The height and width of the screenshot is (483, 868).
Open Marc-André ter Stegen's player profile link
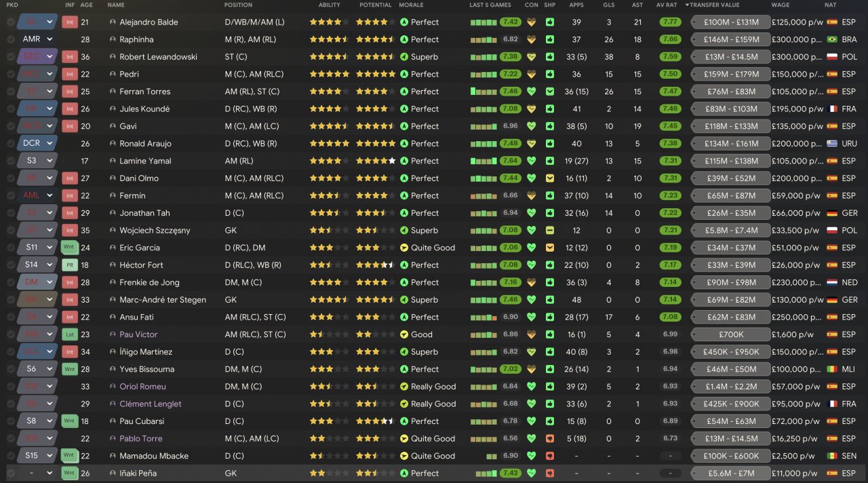coord(163,300)
